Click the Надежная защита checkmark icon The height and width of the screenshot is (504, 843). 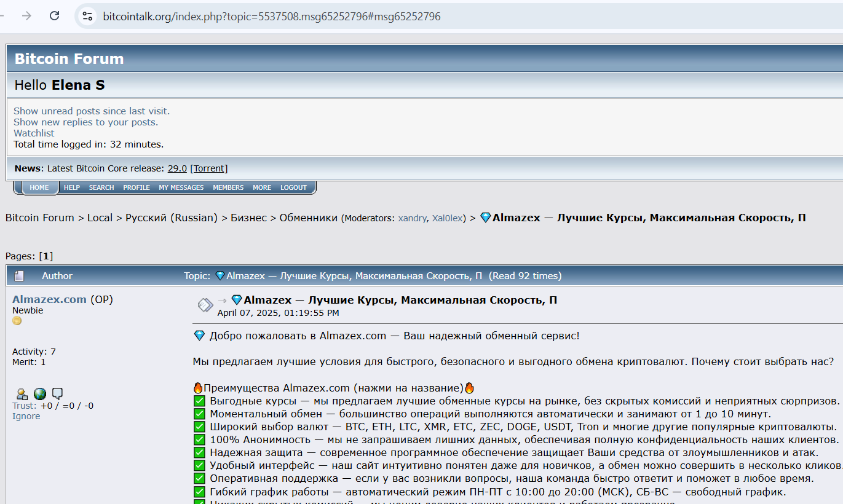point(199,452)
